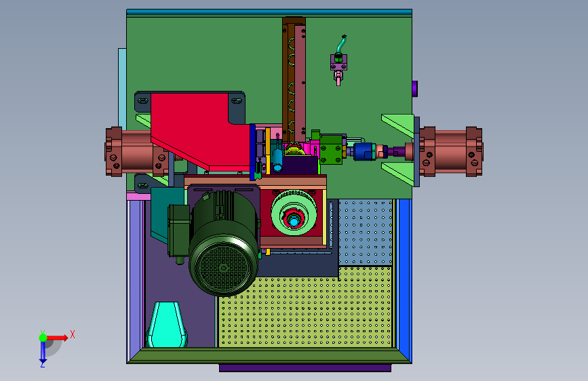Image resolution: width=588 pixels, height=381 pixels.
Task: Select the lavender left side panel
Action: [x=135, y=277]
